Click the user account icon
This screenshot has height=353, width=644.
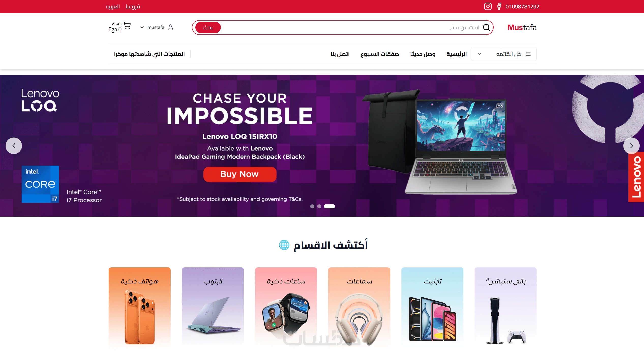coord(171,27)
